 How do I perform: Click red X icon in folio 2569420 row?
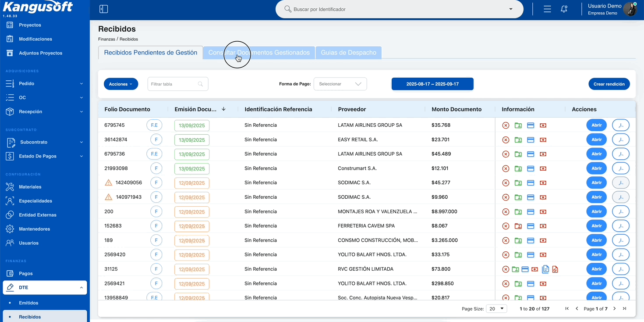pos(506,255)
